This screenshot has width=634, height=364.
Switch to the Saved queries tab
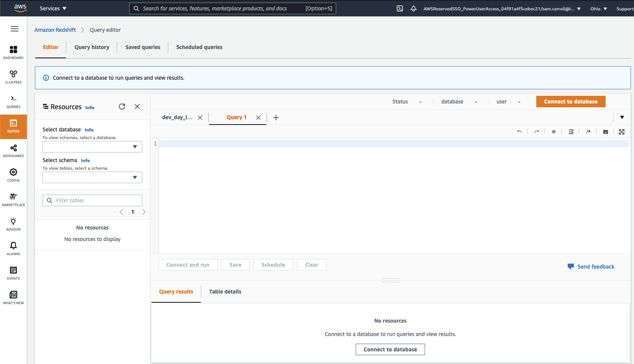click(143, 47)
